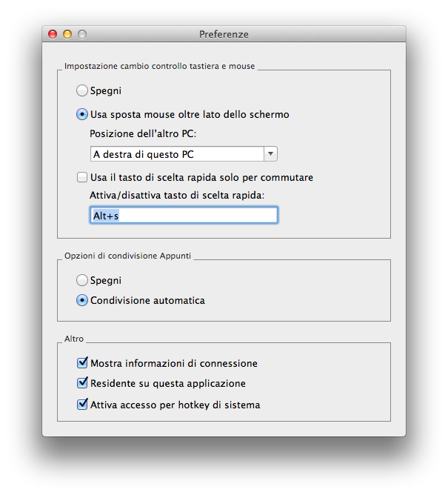Click the 'Attiva/disattiva tasto di scelta rapida:' label
This screenshot has height=495, width=448.
[177, 196]
